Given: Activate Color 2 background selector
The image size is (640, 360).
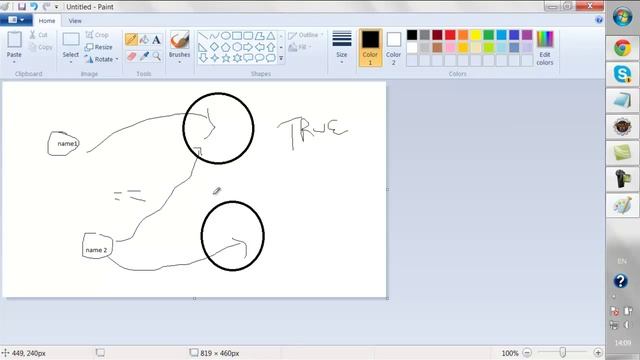Looking at the screenshot, I should (393, 48).
